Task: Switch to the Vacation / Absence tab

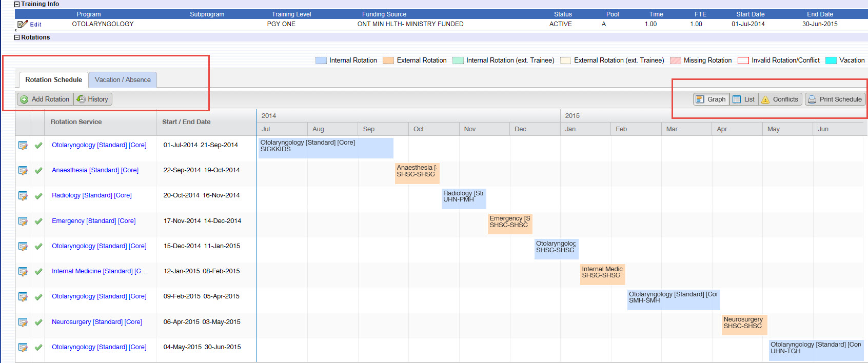Action: coord(123,80)
